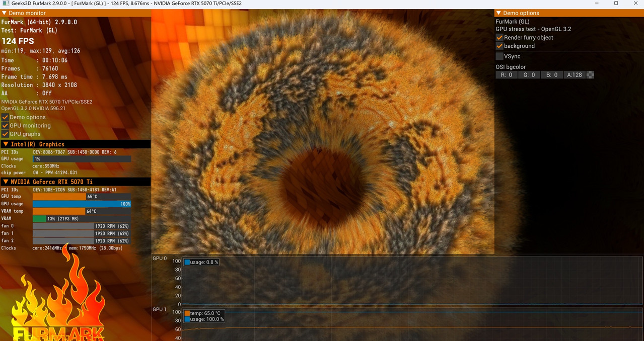Image resolution: width=644 pixels, height=341 pixels.
Task: Click the Intel Clocks core:550MHz row
Action: pyautogui.click(x=30, y=166)
